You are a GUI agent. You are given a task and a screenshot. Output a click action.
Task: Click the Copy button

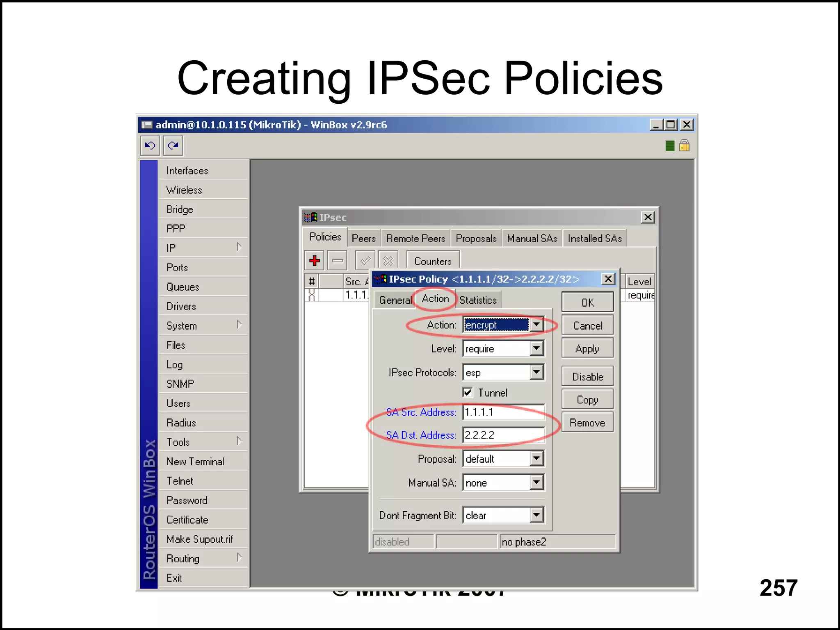tap(587, 399)
